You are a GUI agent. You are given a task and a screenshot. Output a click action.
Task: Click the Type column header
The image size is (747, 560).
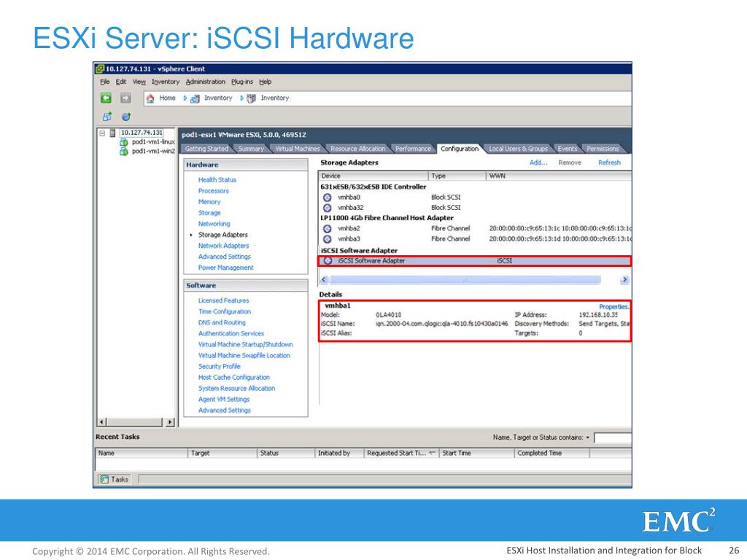pyautogui.click(x=457, y=176)
